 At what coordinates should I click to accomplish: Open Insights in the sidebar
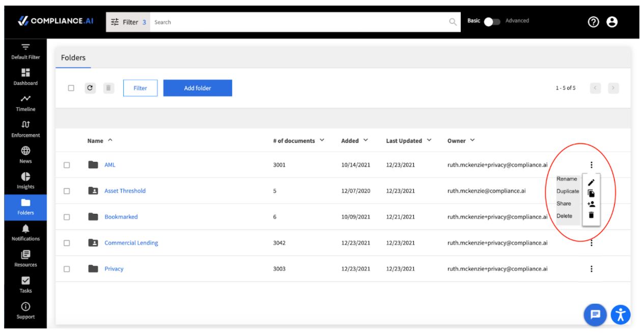25,181
